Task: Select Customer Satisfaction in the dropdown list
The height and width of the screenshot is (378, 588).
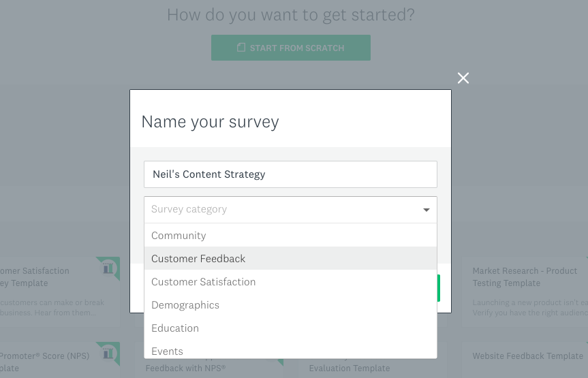Action: [x=290, y=281]
